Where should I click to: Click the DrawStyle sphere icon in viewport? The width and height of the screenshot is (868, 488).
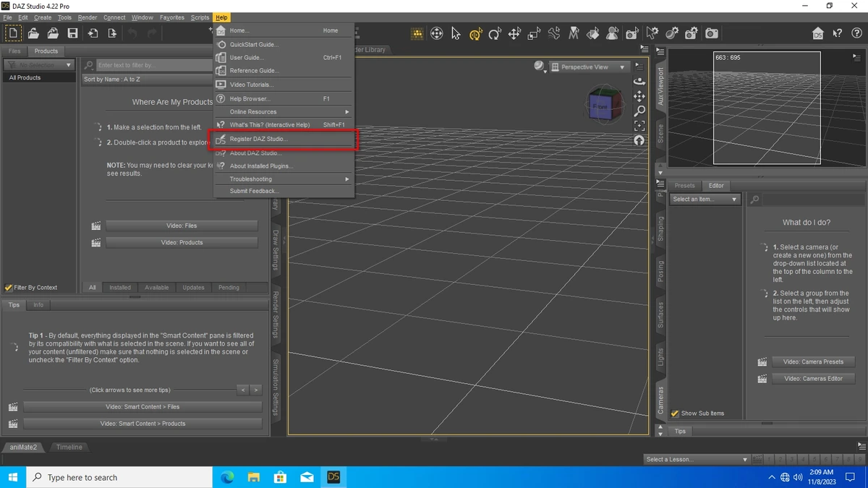point(539,67)
